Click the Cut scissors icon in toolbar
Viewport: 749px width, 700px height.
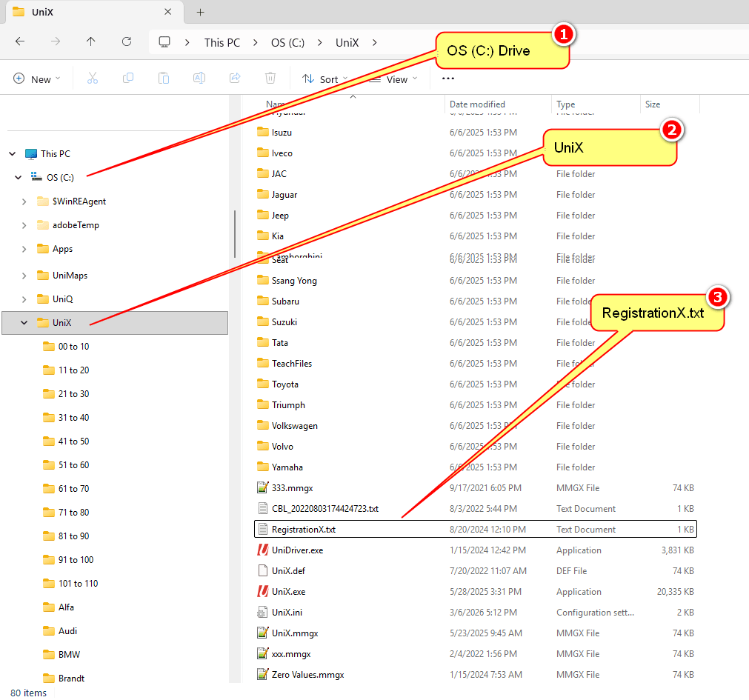92,79
